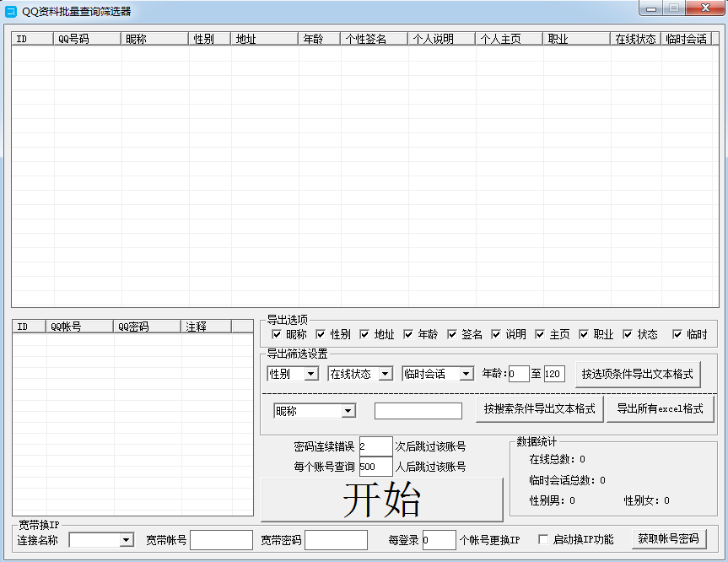Toggle the 状态 export checkbox
728x562 pixels.
click(x=628, y=334)
